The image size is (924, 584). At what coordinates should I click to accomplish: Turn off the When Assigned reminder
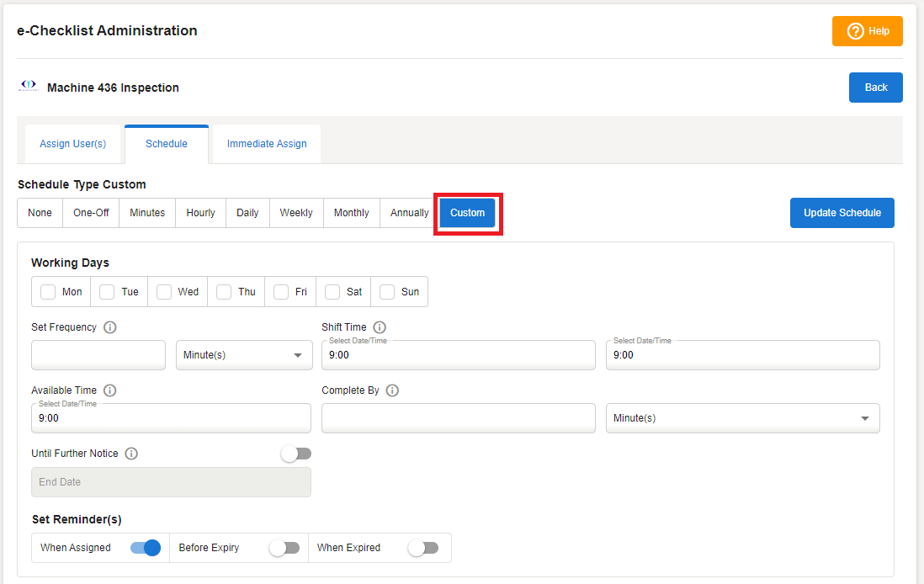click(x=145, y=548)
